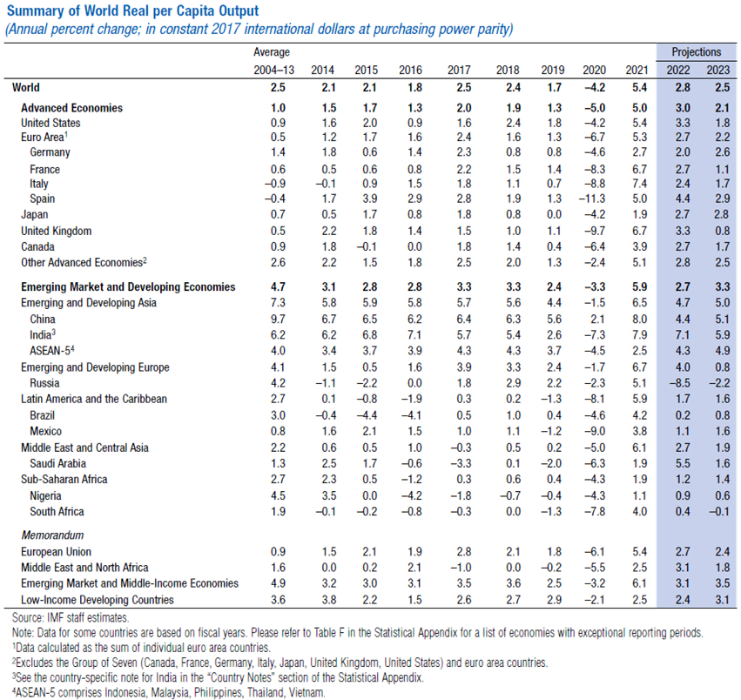Click the 'World' row label
This screenshot has width=741, height=700.
click(26, 87)
